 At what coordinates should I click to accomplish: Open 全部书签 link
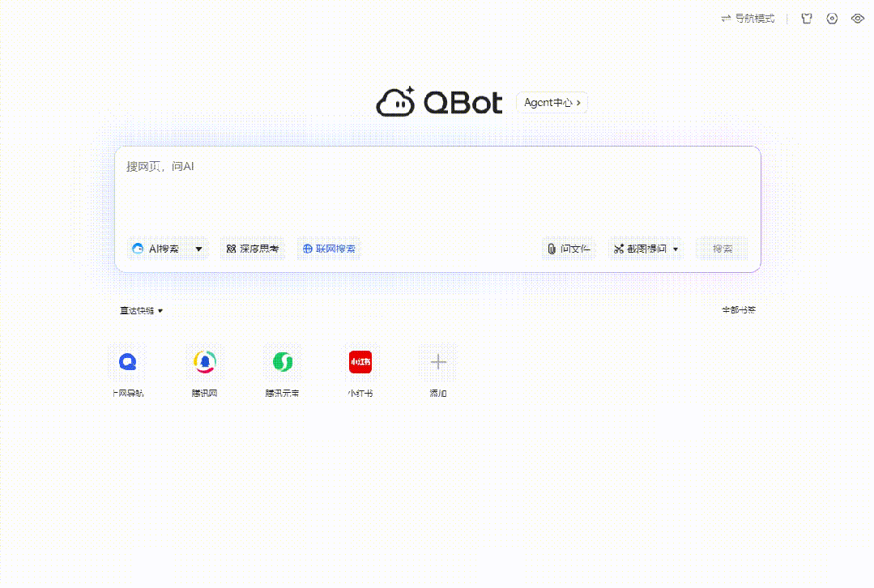(739, 310)
